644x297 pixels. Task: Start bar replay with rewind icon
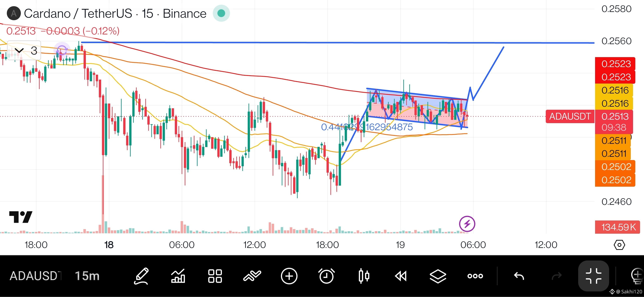pyautogui.click(x=401, y=276)
